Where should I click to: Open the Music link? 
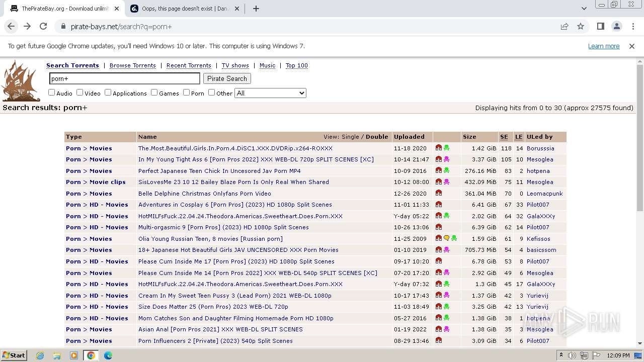coord(267,65)
